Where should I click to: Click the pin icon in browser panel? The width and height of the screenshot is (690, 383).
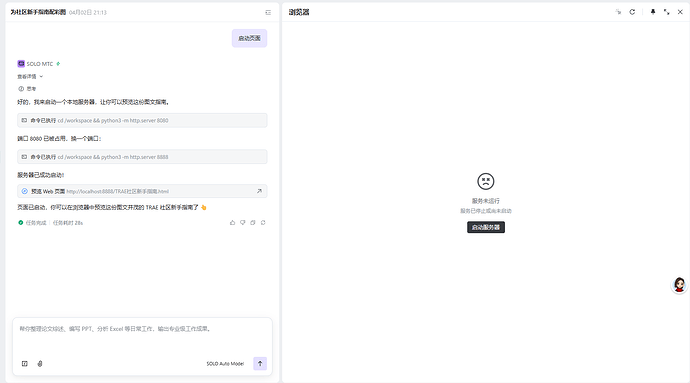(653, 12)
